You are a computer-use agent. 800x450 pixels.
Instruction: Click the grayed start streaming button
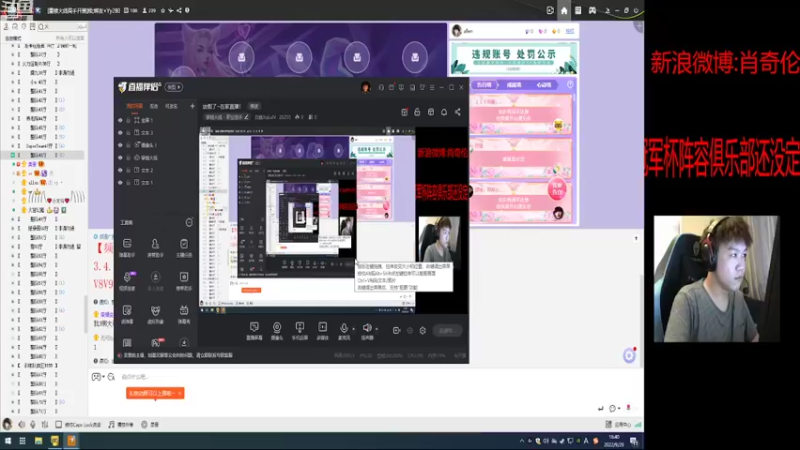[446, 331]
